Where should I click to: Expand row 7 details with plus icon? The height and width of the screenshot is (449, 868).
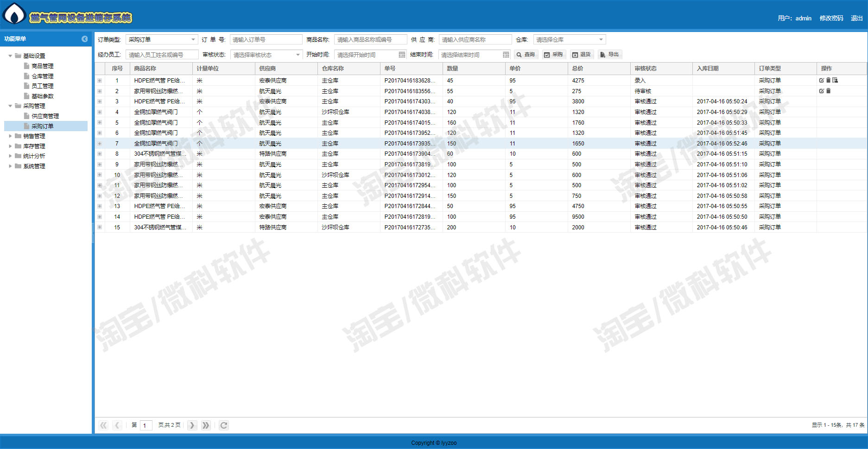pyautogui.click(x=100, y=144)
